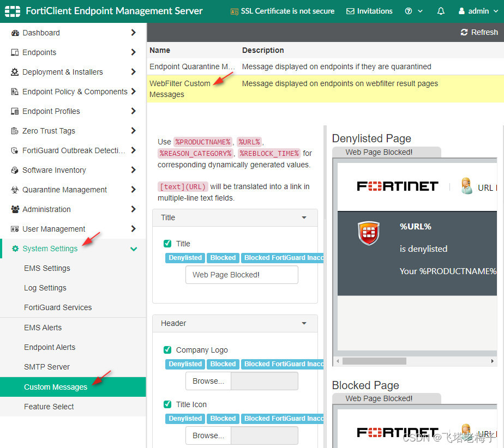Select WebFilter Custom Messages row
The height and width of the screenshot is (448, 504).
coord(325,89)
